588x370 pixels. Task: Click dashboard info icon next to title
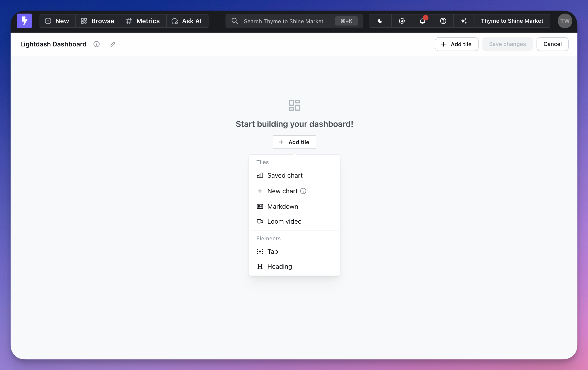pyautogui.click(x=97, y=44)
